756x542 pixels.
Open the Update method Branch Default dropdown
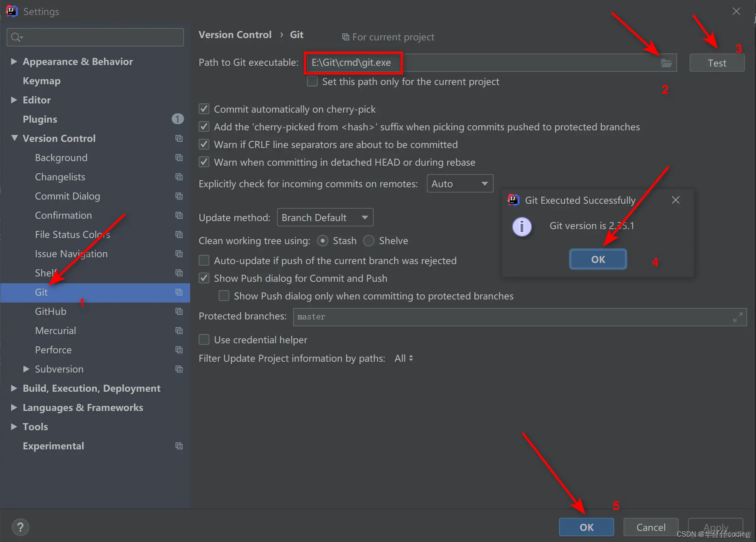(325, 218)
